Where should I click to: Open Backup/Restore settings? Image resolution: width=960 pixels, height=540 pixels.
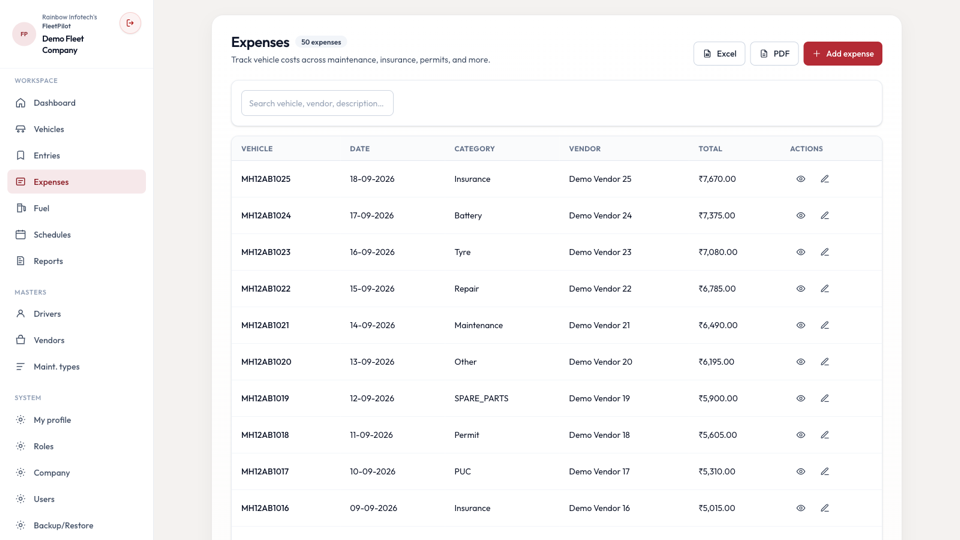coord(77,525)
